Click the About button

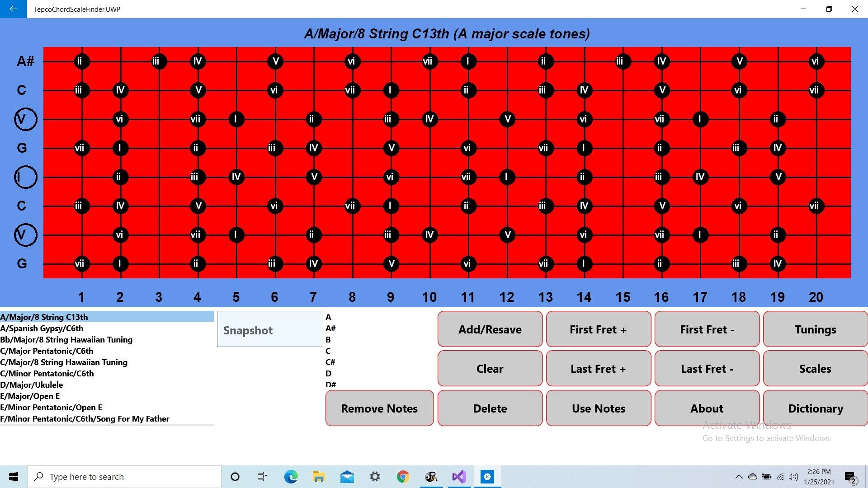[707, 408]
